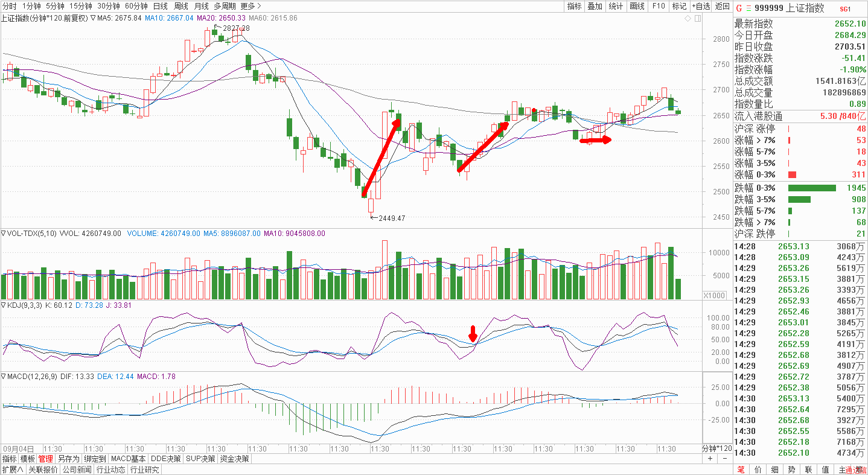Viewport: 868px width, 475px height.
Task: Click 另存为 save-as button
Action: click(x=69, y=459)
